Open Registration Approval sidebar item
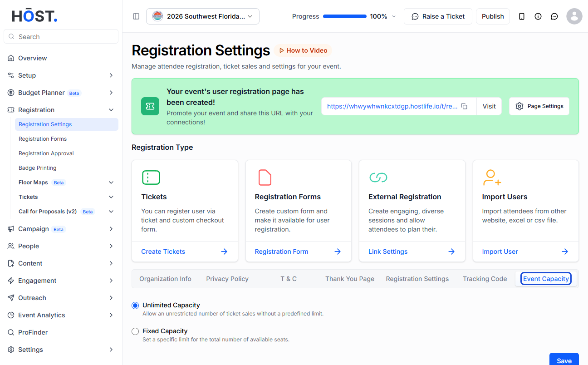The height and width of the screenshot is (365, 588). [67, 153]
